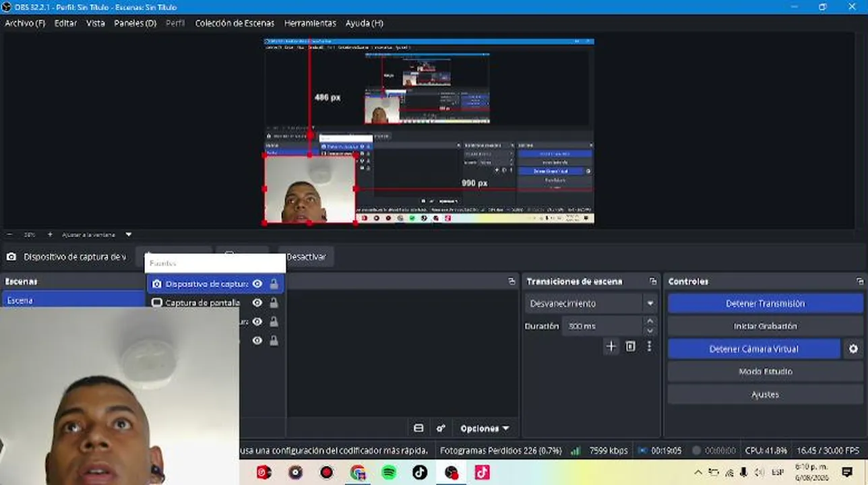Lock the Dispositivo de captura source
The image size is (868, 485).
click(x=274, y=284)
